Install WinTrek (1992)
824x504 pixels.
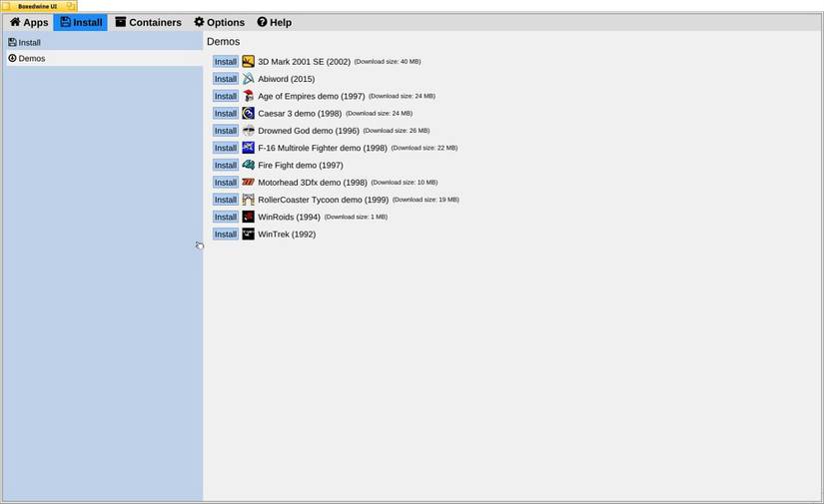tap(226, 235)
